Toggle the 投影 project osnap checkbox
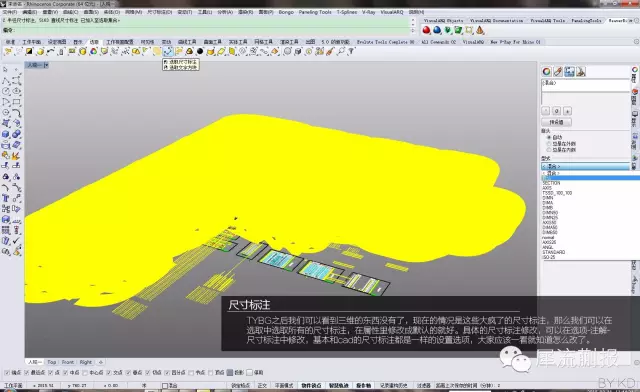640x392 pixels. click(230, 372)
